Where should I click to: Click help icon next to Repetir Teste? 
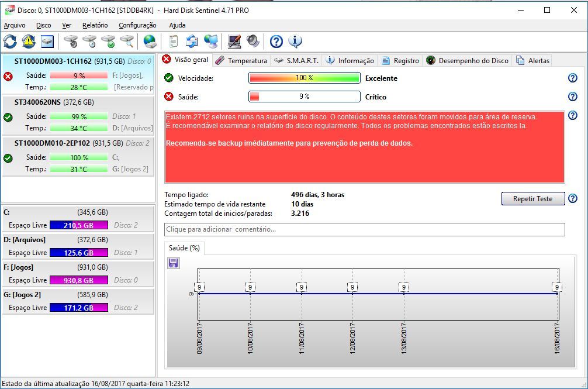click(x=573, y=198)
